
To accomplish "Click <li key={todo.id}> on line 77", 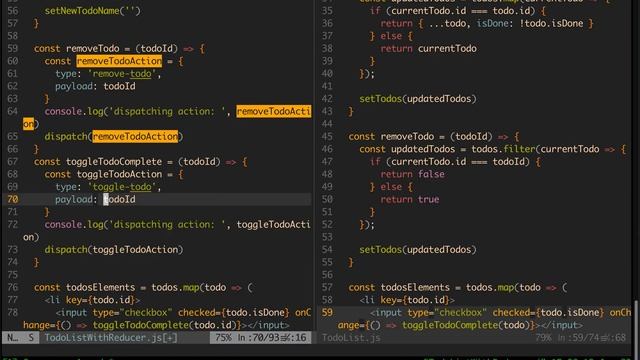I will tap(92, 300).
